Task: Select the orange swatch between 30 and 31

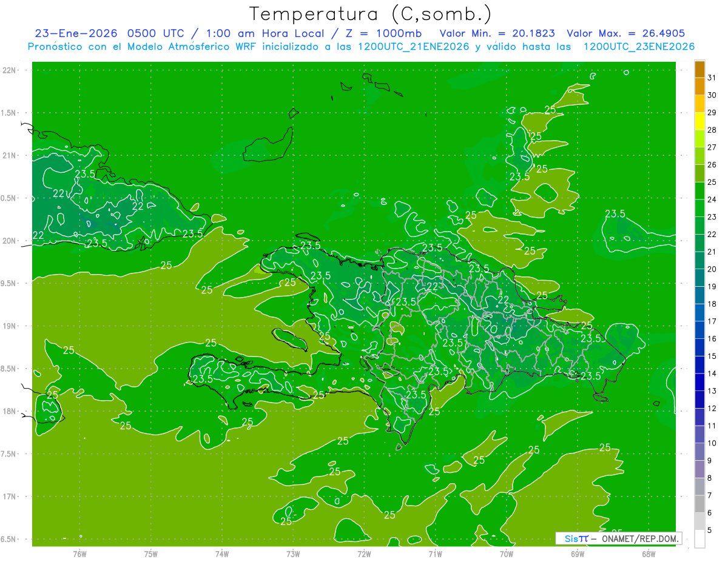Action: (699, 87)
